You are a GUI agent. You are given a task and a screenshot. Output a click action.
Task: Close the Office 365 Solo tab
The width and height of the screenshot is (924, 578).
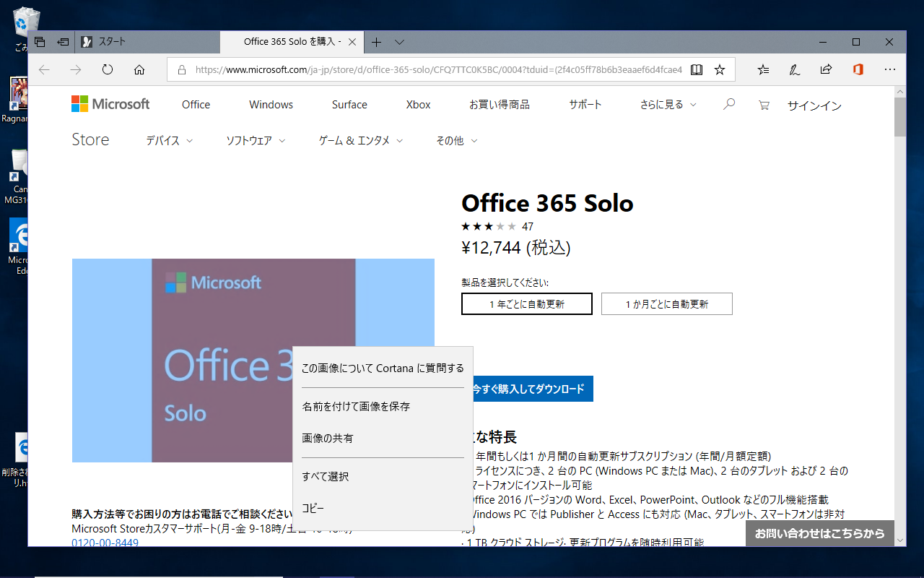pos(352,42)
